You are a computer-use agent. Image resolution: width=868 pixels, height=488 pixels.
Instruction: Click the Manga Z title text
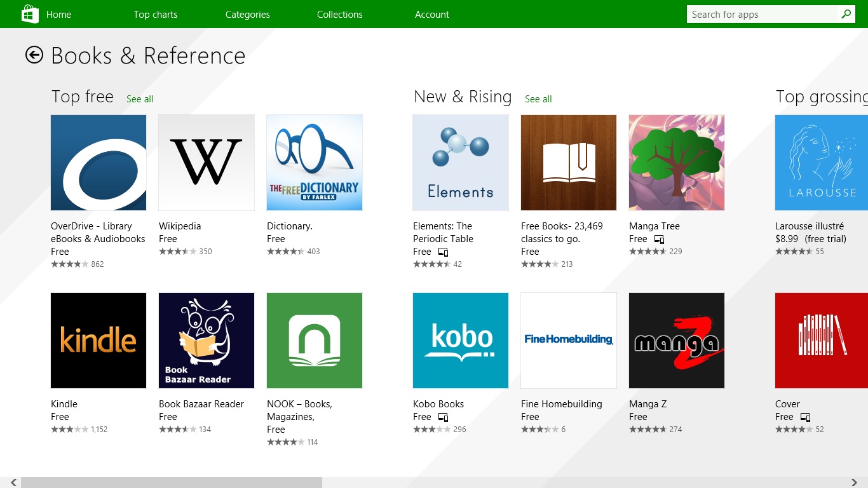pyautogui.click(x=648, y=404)
